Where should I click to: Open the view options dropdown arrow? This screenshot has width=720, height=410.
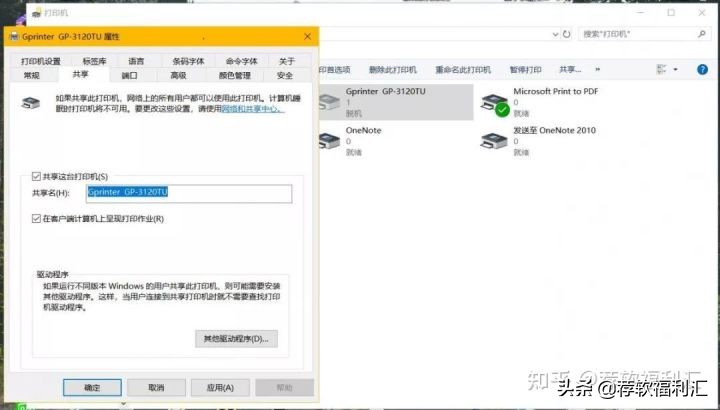pyautogui.click(x=675, y=70)
